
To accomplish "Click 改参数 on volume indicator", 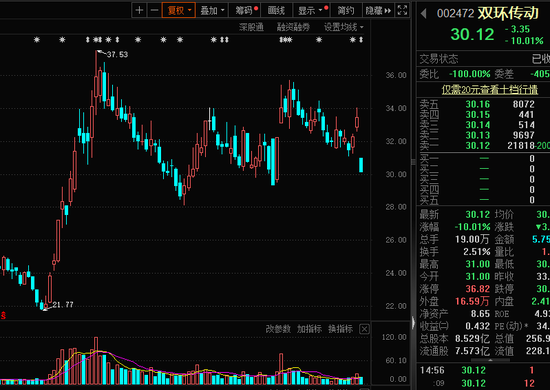I will point(278,329).
